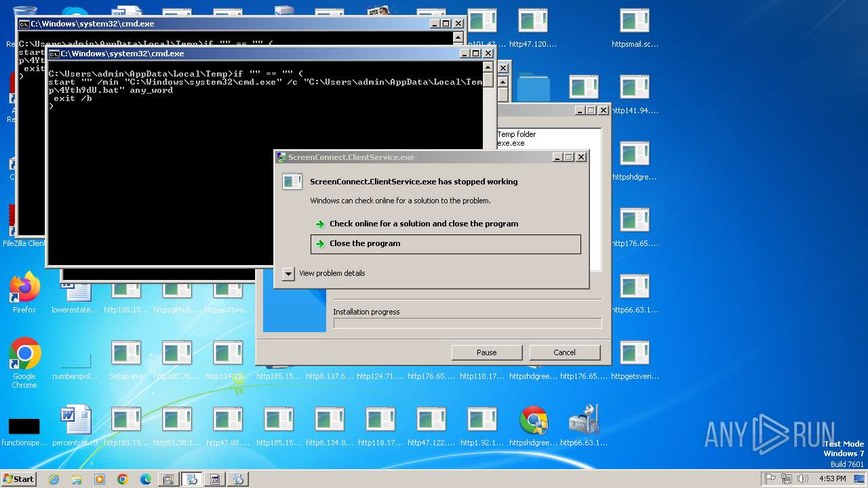Select the lowerestate... document icon
This screenshot has height=488, width=868.
75,298
